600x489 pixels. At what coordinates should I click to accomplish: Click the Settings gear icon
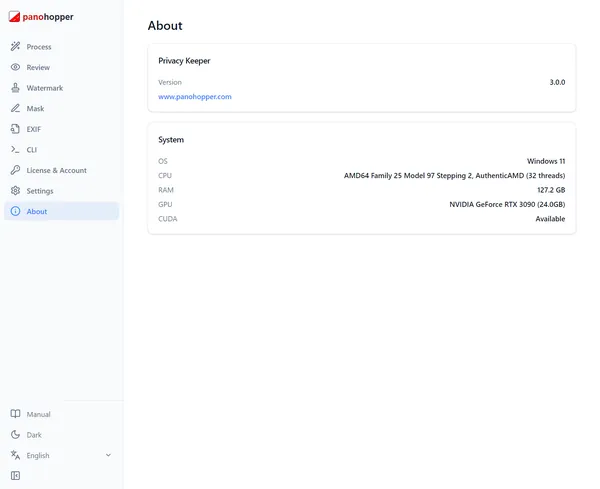[15, 191]
